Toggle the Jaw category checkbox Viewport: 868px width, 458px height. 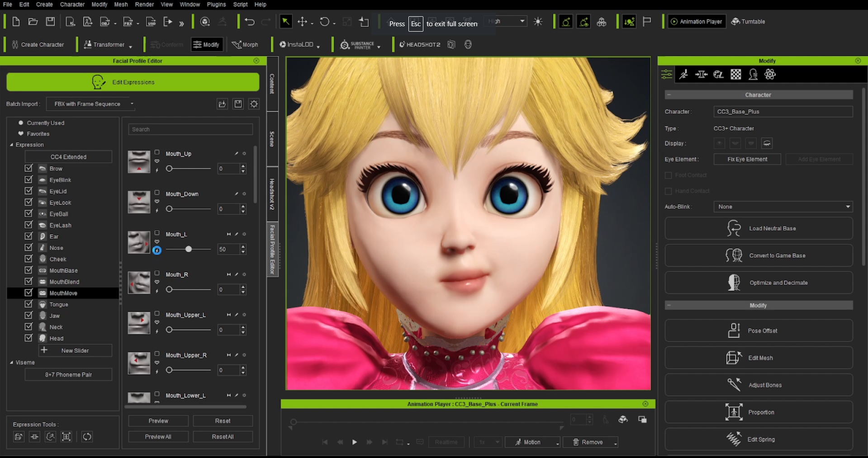28,315
